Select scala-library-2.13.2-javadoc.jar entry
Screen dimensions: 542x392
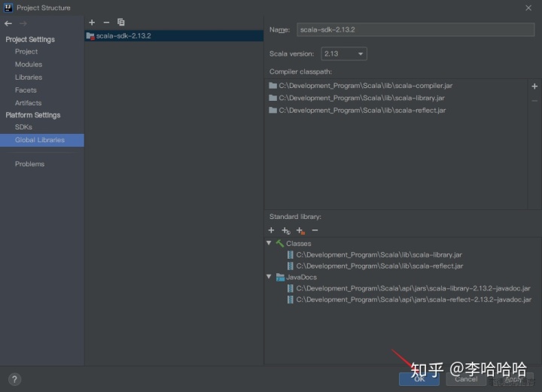click(409, 288)
